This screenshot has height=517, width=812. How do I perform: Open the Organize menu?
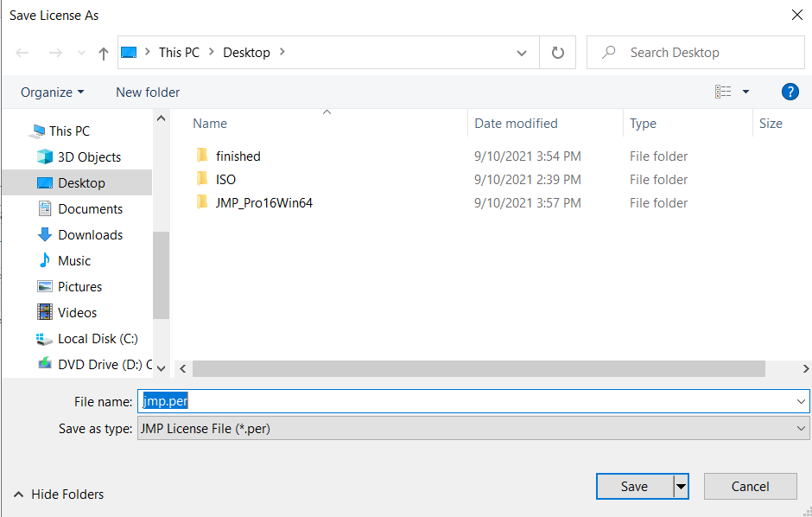point(53,93)
